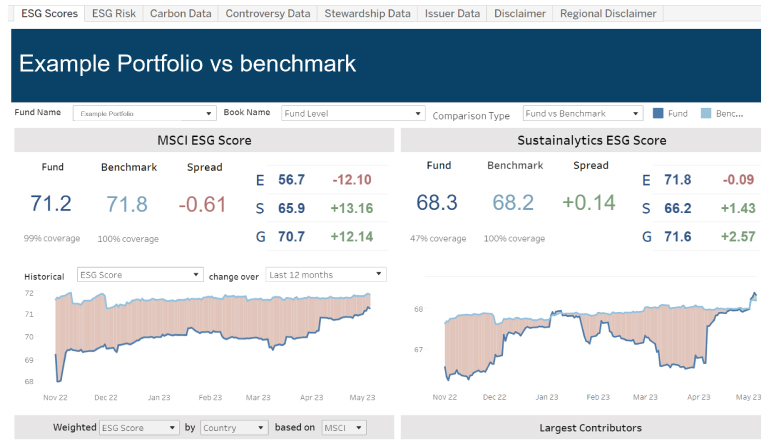Click the -0.09 Sustainalytics spread value
This screenshot has height=446, width=770.
coord(738,180)
